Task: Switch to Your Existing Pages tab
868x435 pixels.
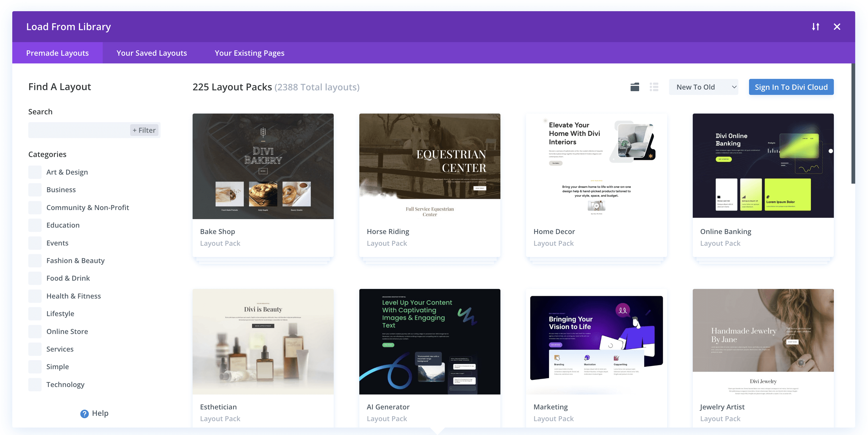Action: [x=250, y=53]
